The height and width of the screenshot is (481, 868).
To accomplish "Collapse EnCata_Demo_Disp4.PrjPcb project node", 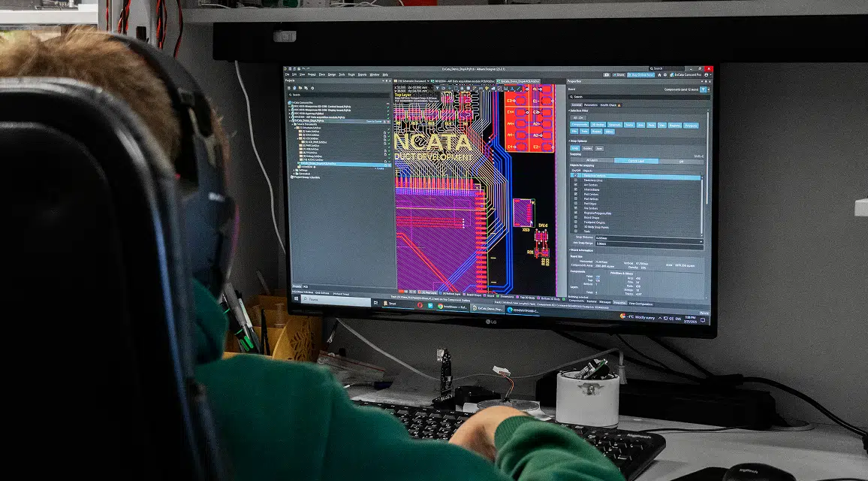I will [290, 121].
